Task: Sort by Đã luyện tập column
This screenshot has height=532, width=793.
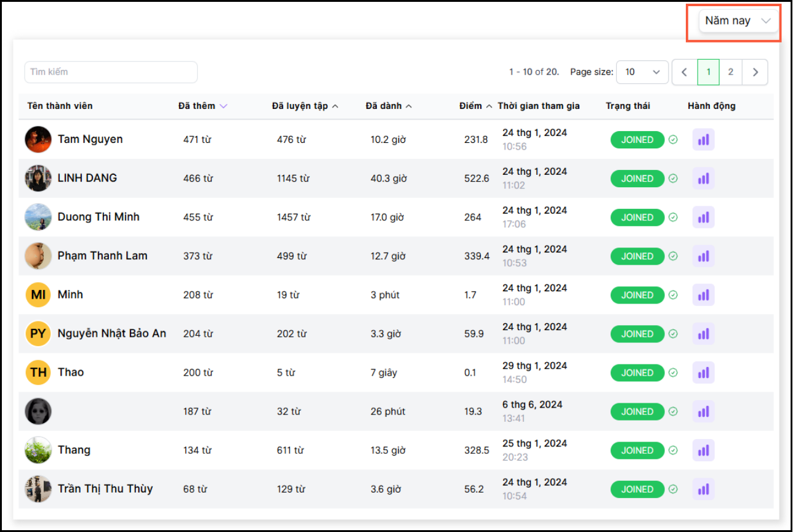Action: click(x=305, y=106)
